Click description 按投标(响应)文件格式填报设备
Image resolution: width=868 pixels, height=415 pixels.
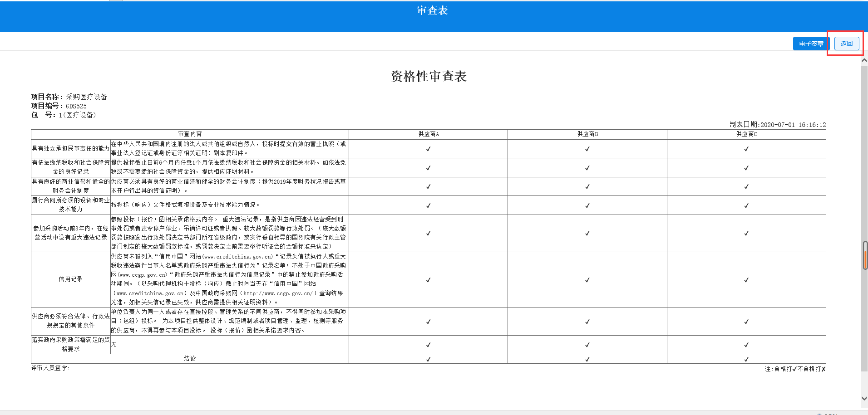[x=185, y=205]
